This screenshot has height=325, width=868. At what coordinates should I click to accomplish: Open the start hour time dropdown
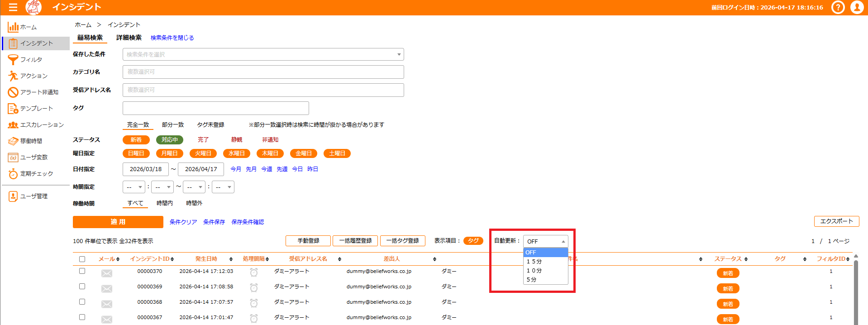(134, 187)
